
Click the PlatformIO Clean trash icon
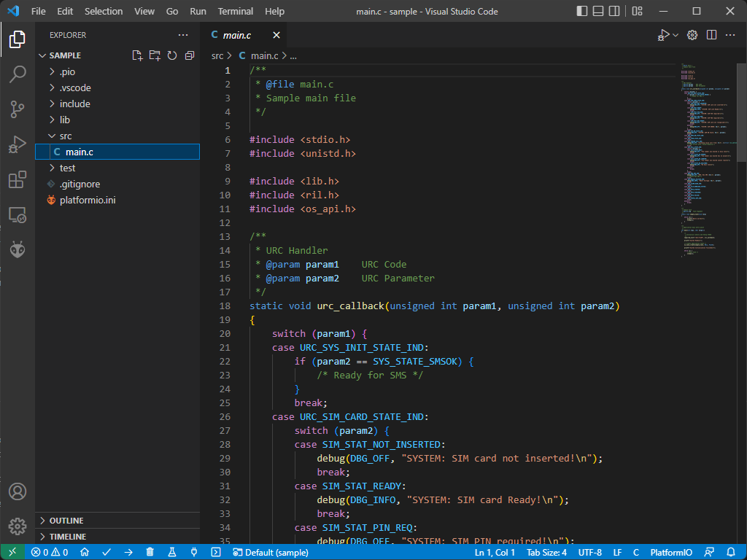click(x=150, y=553)
